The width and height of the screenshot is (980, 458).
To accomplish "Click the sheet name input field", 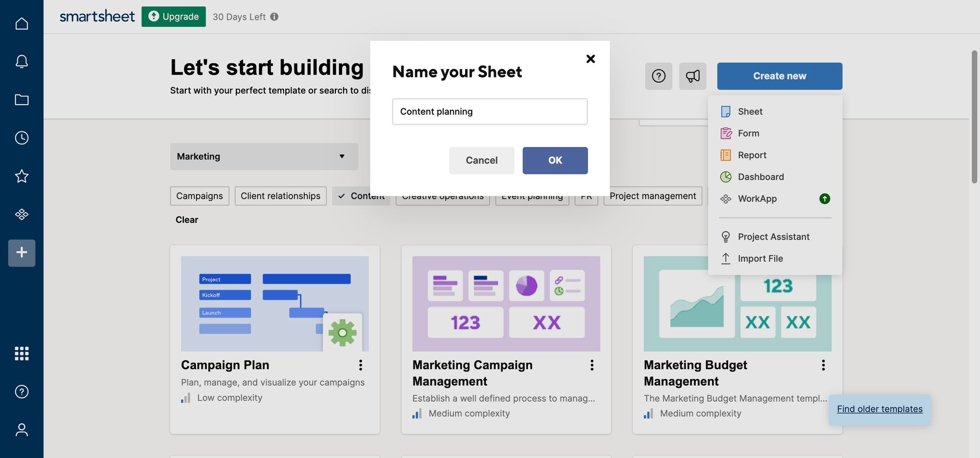I will click(489, 111).
